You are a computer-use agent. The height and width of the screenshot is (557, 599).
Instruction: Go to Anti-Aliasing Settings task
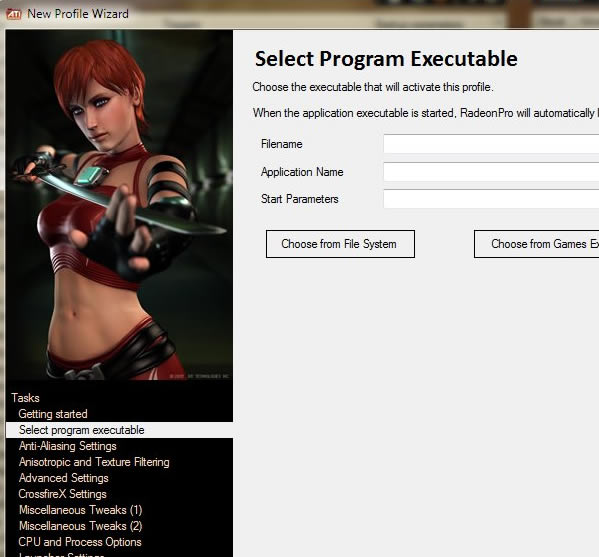(x=68, y=446)
